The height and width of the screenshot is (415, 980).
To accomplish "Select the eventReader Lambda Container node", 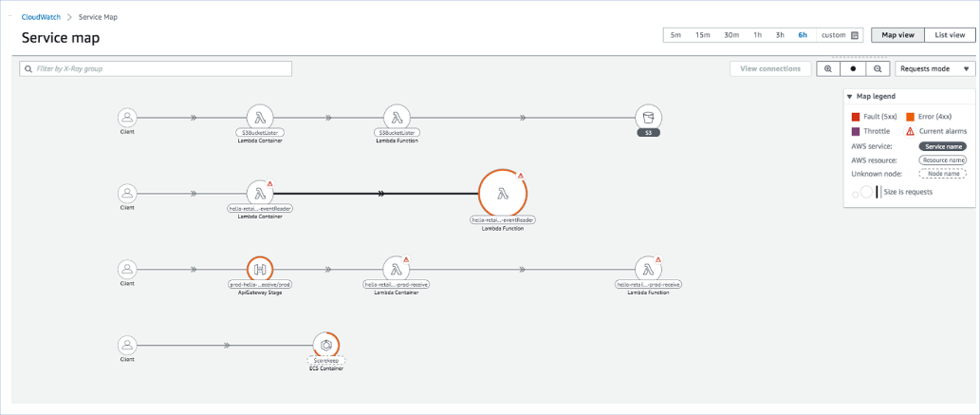I will 260,194.
